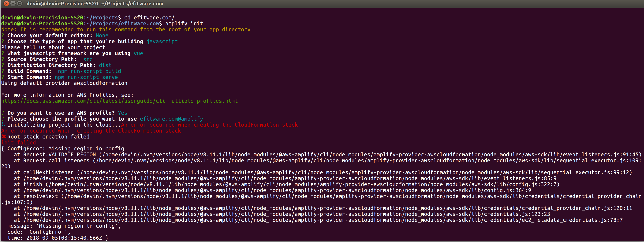This screenshot has height=242, width=644.
Task: Click the 'init failed' red text
Action: (19, 143)
